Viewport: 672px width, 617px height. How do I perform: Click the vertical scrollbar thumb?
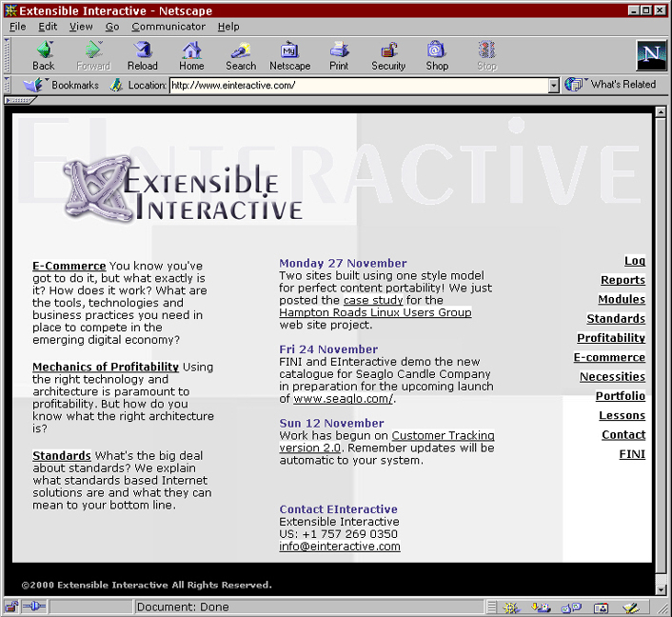coord(661,346)
